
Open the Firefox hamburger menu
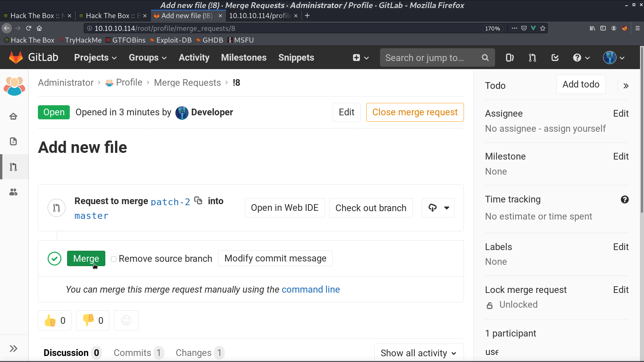point(638,28)
